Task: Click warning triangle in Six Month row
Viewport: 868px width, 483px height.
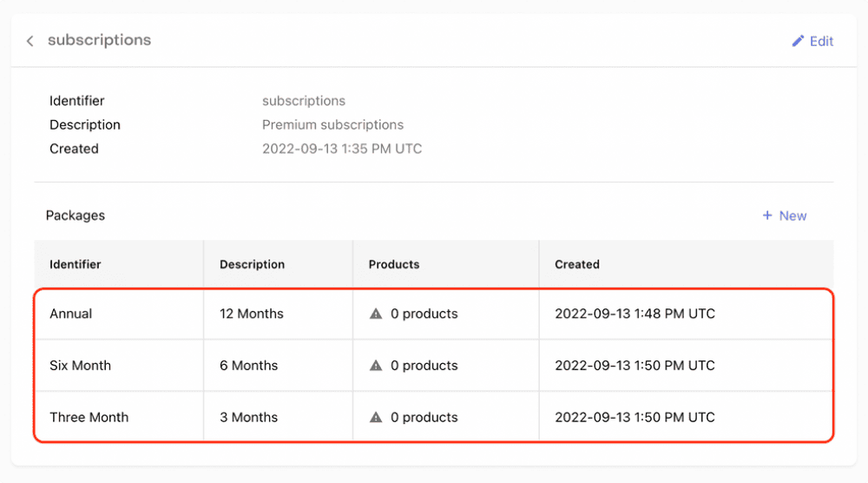Action: [376, 366]
